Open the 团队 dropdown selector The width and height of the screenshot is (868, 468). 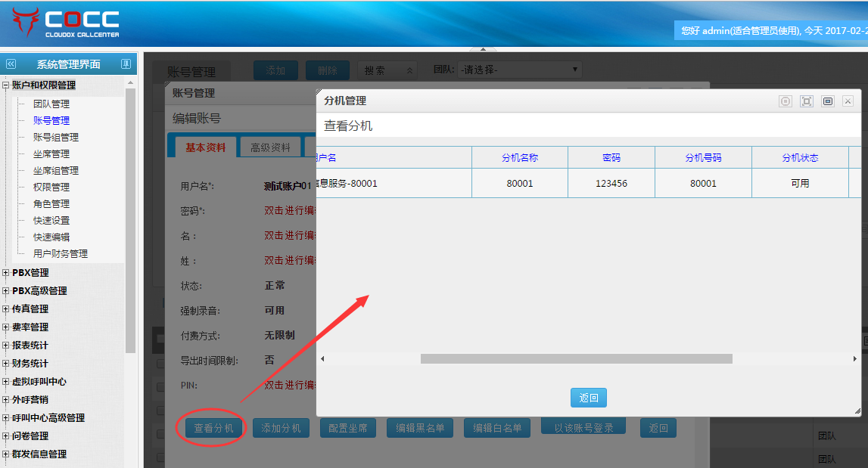coord(519,70)
